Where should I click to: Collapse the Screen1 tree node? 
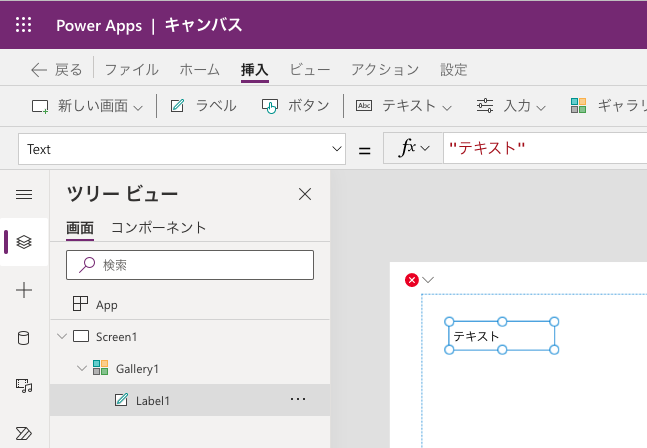[x=62, y=336]
